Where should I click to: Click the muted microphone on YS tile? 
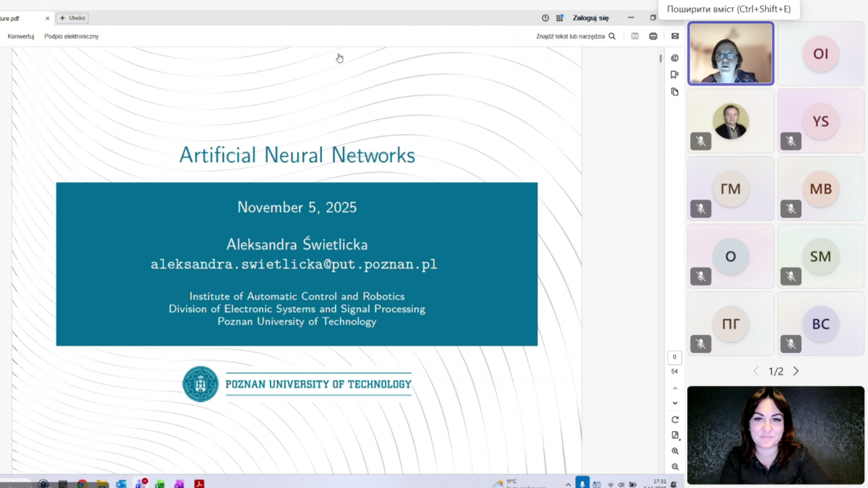(791, 142)
